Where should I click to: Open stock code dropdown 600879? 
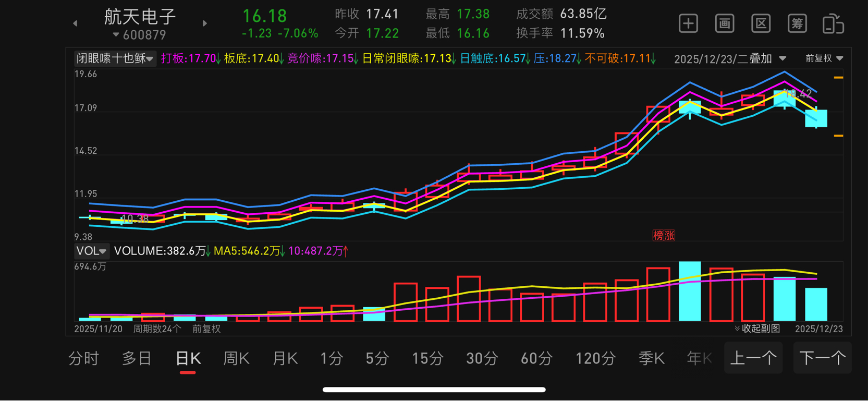click(140, 35)
